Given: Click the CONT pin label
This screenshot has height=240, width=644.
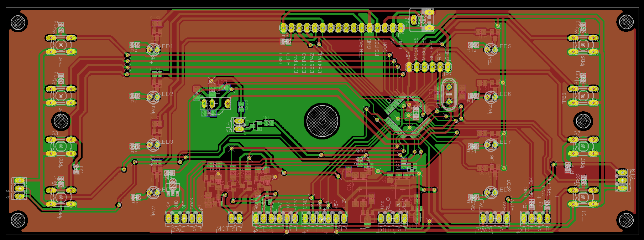Looking at the screenshot, I should [x=385, y=46].
